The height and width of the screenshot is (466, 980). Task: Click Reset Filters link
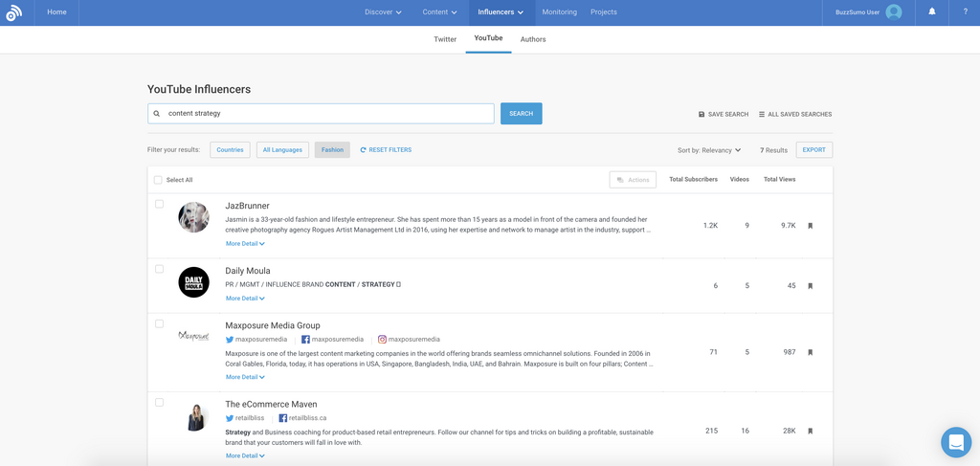386,150
